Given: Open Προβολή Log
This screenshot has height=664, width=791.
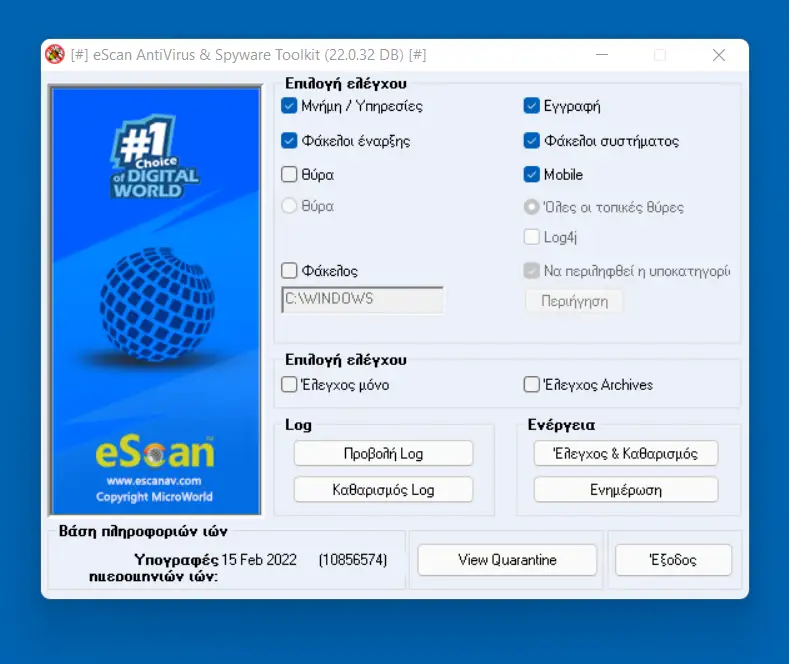Looking at the screenshot, I should pos(383,454).
